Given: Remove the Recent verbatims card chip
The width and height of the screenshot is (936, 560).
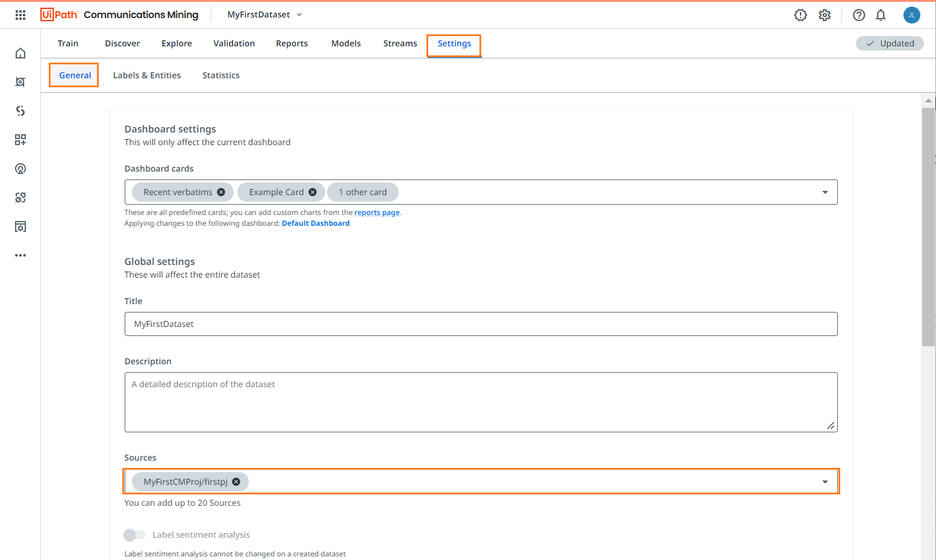Looking at the screenshot, I should (221, 192).
